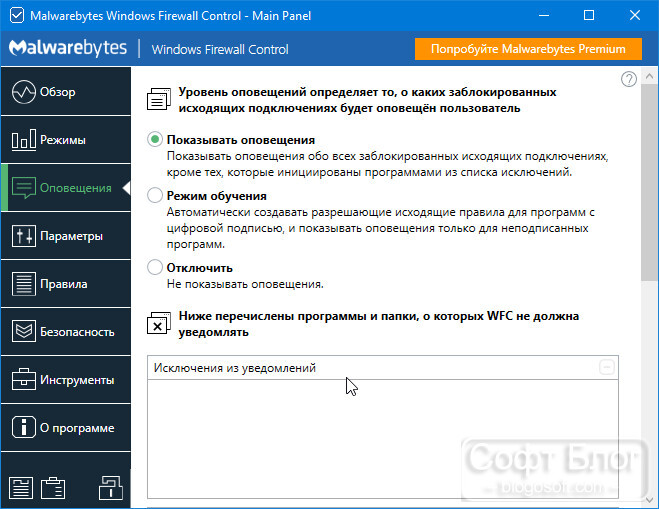Open connections log clipboard icon at bottom

click(x=53, y=488)
